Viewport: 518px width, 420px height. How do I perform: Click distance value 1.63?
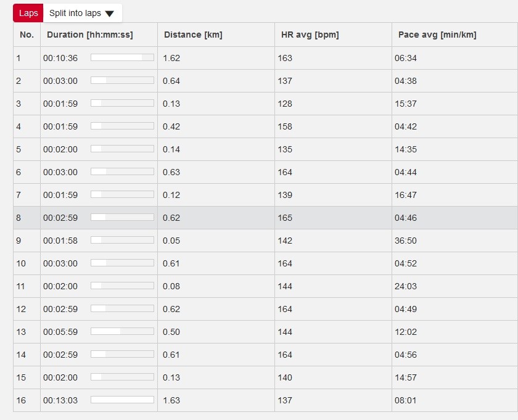(171, 400)
